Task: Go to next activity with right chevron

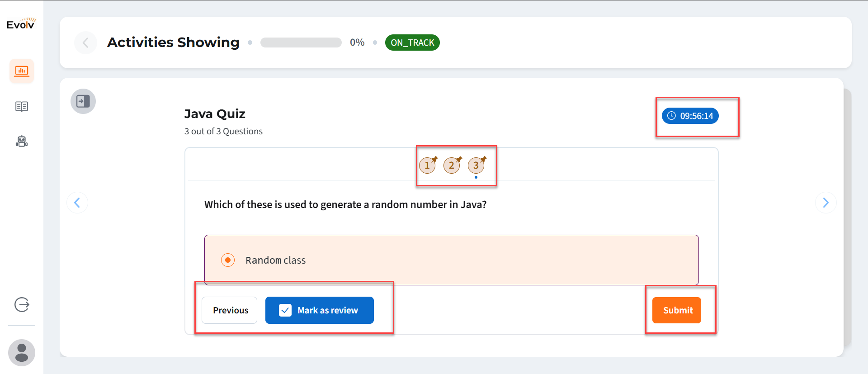Action: tap(826, 202)
